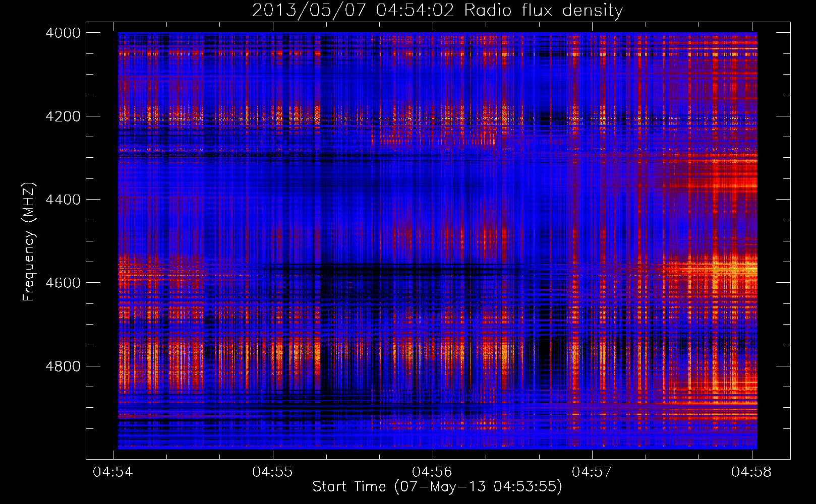Click the 4600 frequency tick label
Image resolution: width=816 pixels, height=504 pixels.
(63, 283)
